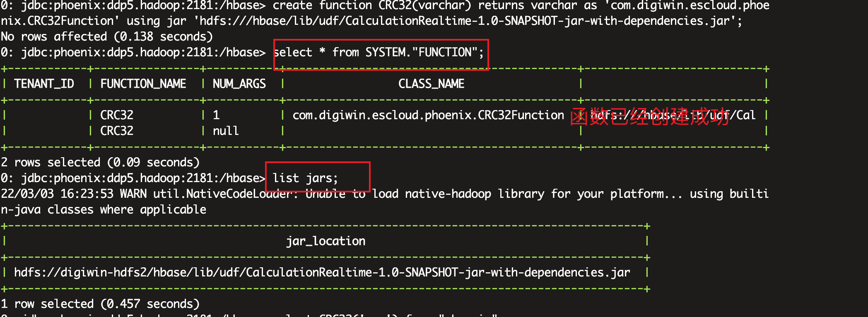Click the FUNCTION_NAME column header
The image size is (868, 317).
143,84
